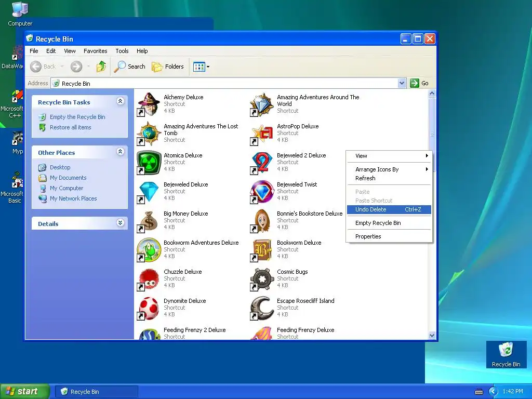Select the Bejeweled Deluxe blue diamond icon
The width and height of the screenshot is (532, 399).
tap(149, 192)
